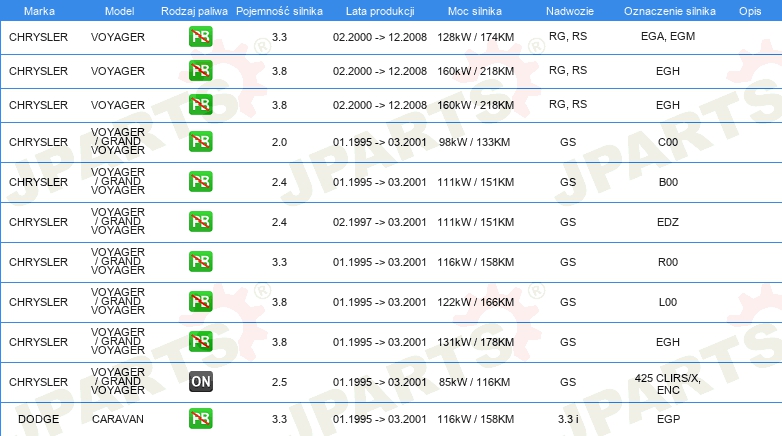
Task: Click the petrol fuel icon in the EGA, EGM row
Action: pyautogui.click(x=200, y=36)
